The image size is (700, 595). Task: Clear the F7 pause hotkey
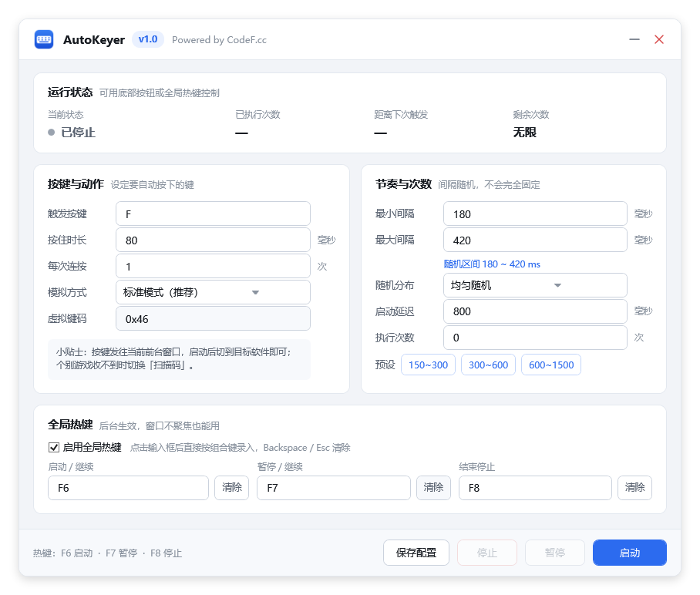point(433,488)
